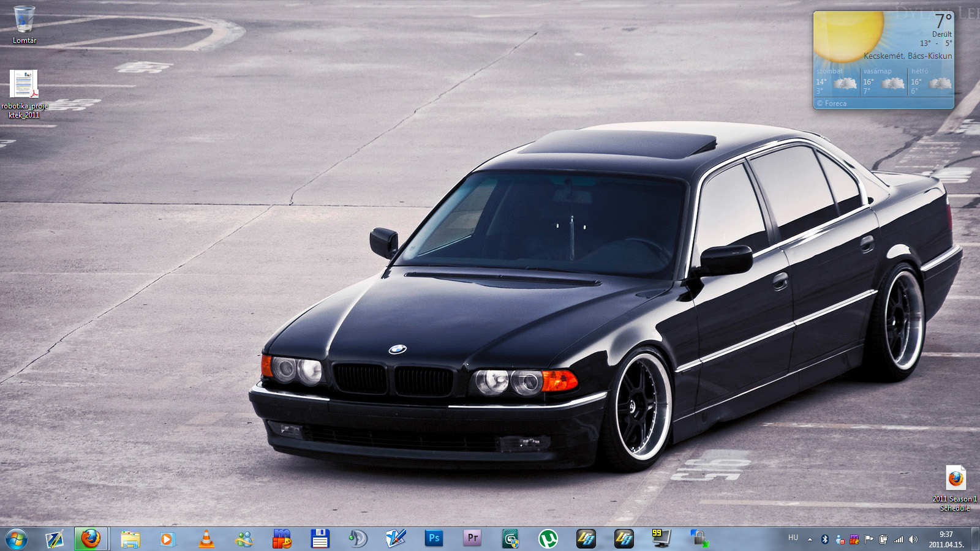
Task: Click the sun image in weather gadget
Action: [849, 36]
